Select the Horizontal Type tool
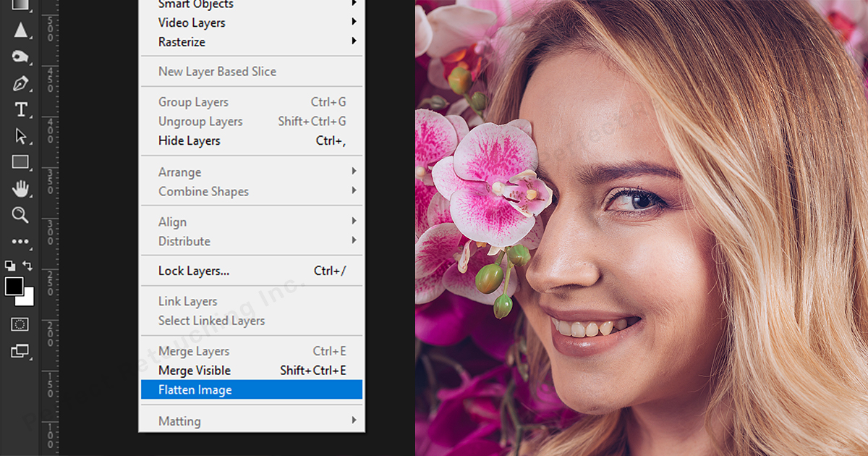 (20, 110)
